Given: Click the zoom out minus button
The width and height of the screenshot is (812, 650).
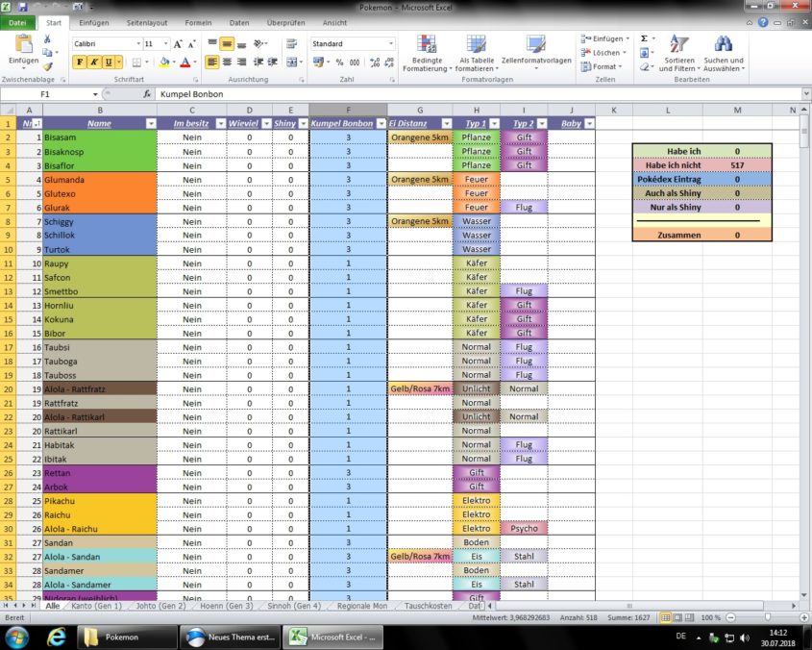Looking at the screenshot, I should pos(730,617).
